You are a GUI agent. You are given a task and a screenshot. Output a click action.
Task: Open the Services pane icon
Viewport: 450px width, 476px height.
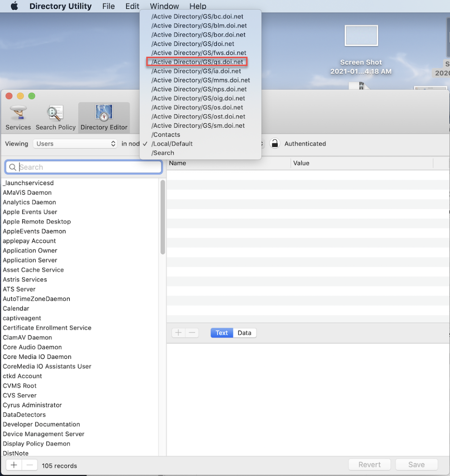[18, 118]
